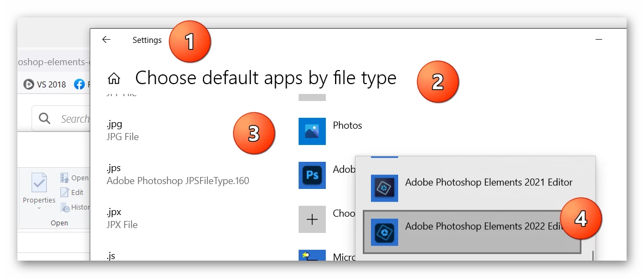Screen dimensions: 644x278
Task: Click the .jpx file type label
Action: click(114, 212)
